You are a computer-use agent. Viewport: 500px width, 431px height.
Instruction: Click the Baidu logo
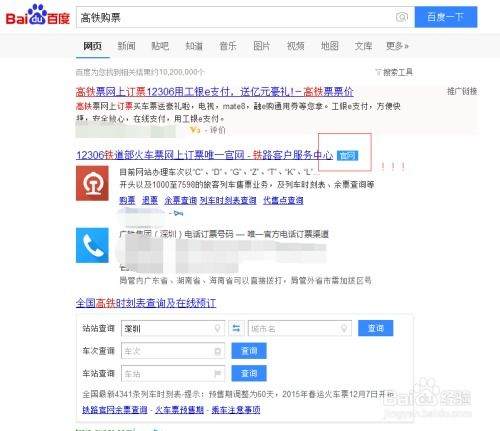tap(38, 15)
